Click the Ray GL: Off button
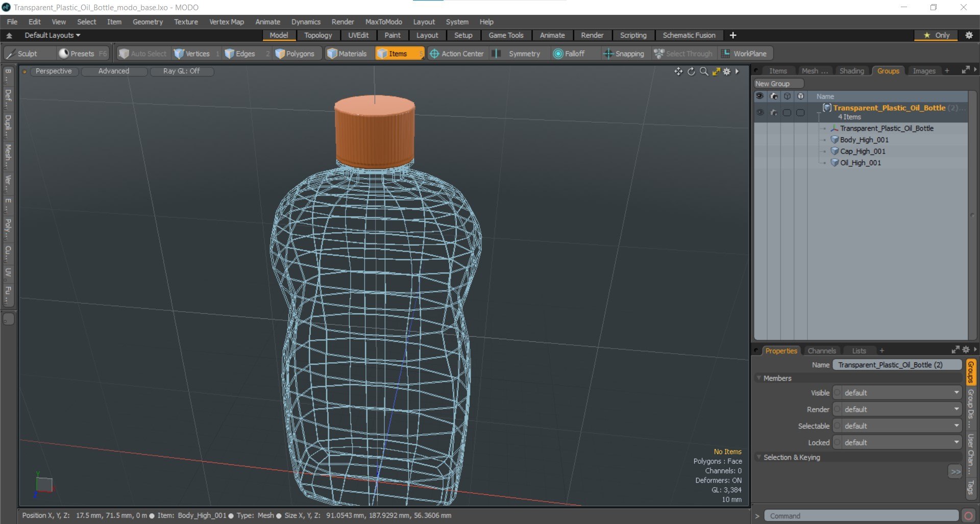The image size is (980, 524). (182, 71)
